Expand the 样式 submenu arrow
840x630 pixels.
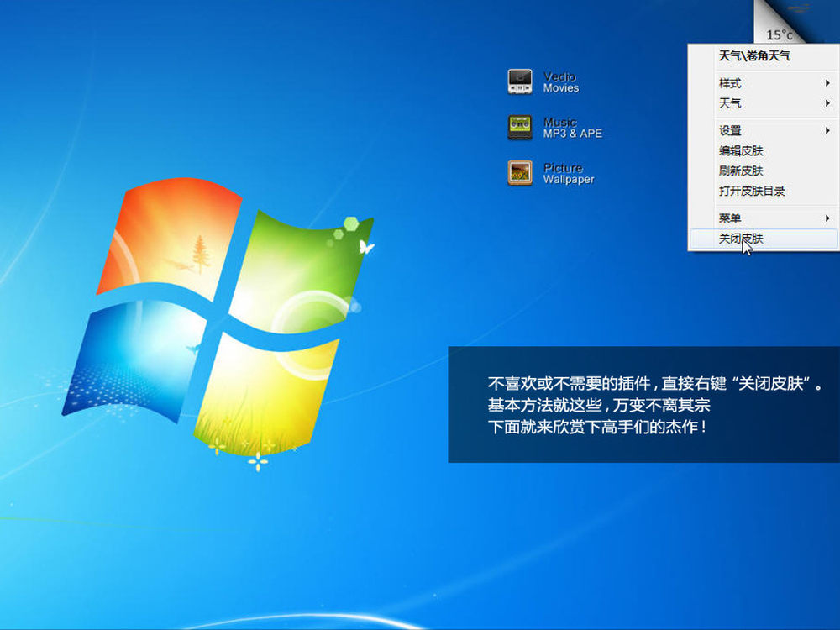(827, 83)
